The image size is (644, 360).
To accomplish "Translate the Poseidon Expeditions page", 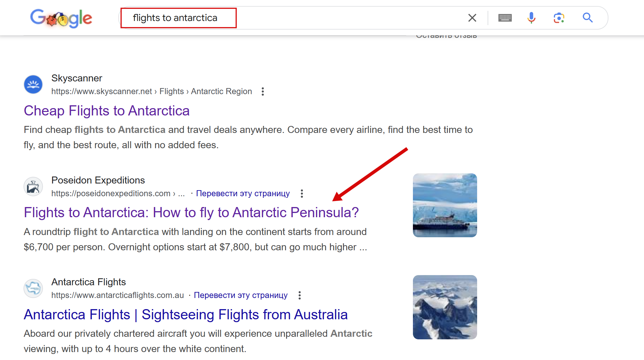I will (243, 194).
